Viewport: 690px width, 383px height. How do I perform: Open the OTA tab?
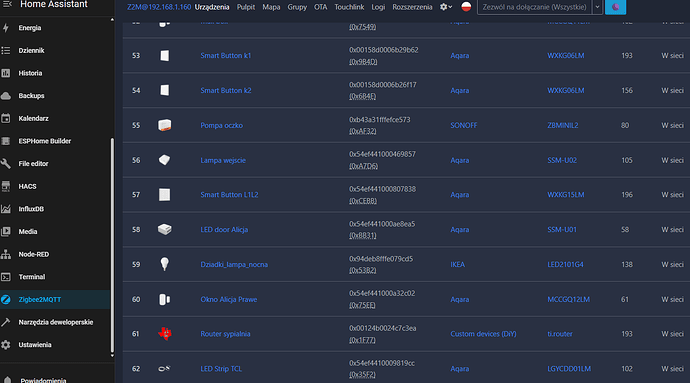tap(320, 7)
